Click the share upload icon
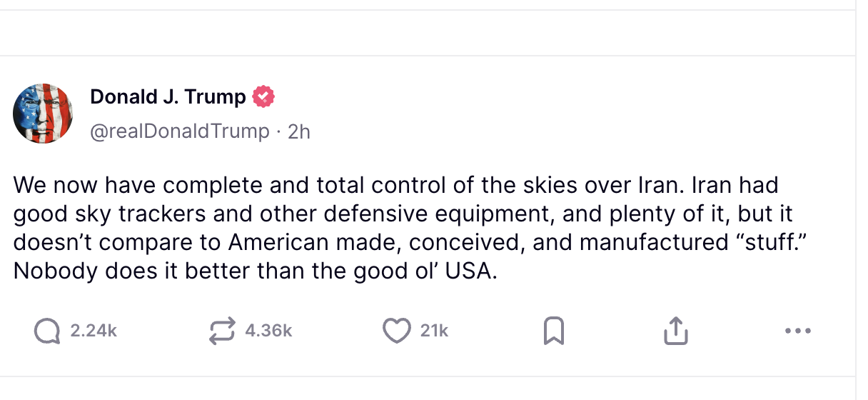Image resolution: width=868 pixels, height=400 pixels. (675, 331)
